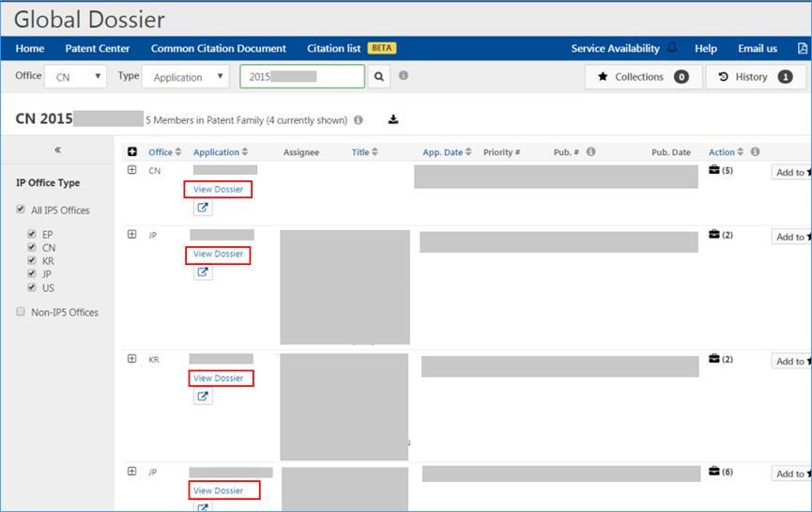The width and height of the screenshot is (812, 512).
Task: Click the expand-all plus icon in table header
Action: (132, 152)
